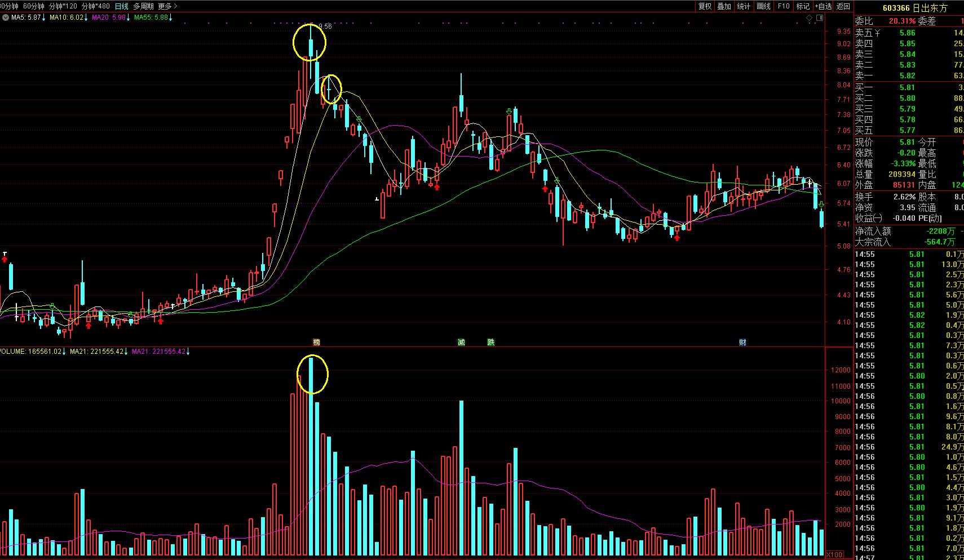Click red up-arrow buy signal at far left

coord(5,259)
